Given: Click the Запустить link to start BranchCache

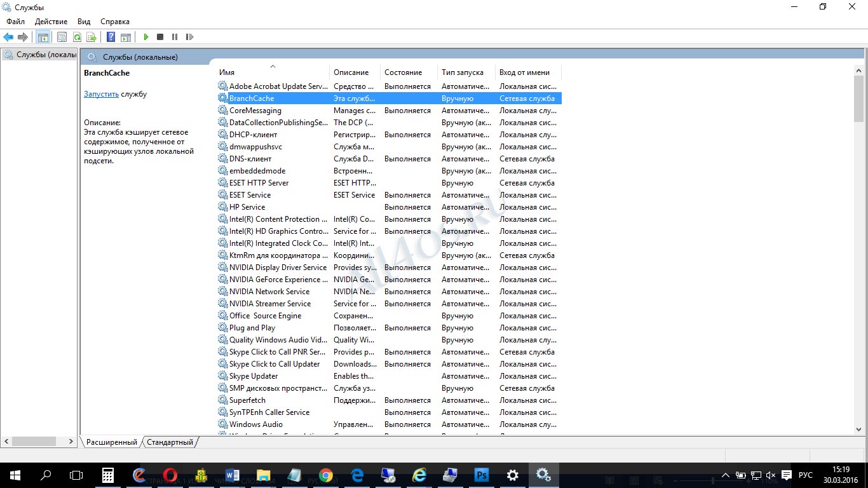Looking at the screenshot, I should coord(101,94).
